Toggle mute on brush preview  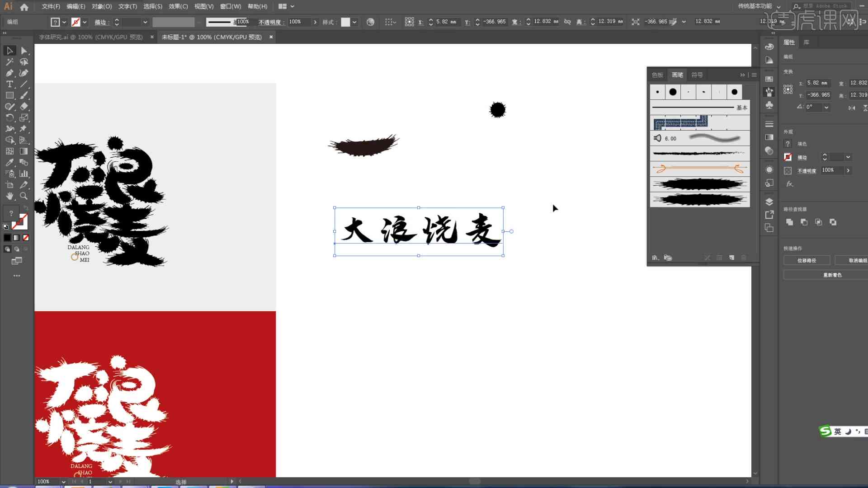coord(658,138)
